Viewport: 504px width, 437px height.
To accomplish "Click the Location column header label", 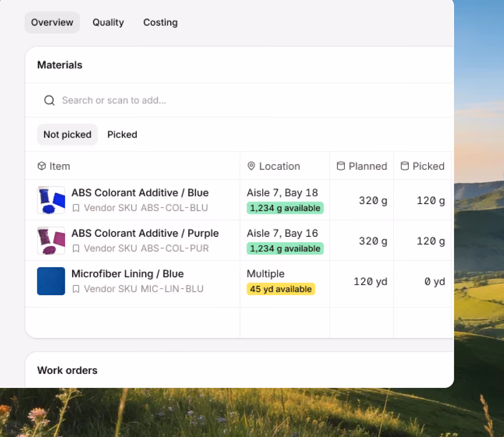I will [x=280, y=166].
